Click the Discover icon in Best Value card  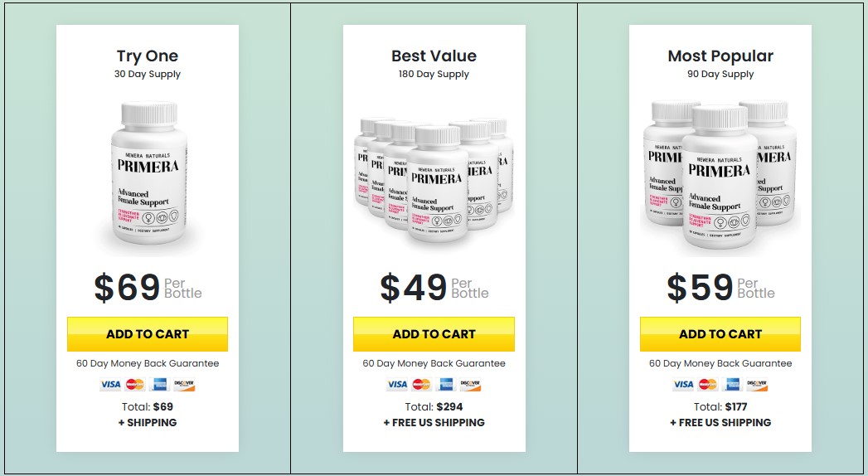pyautogui.click(x=470, y=385)
